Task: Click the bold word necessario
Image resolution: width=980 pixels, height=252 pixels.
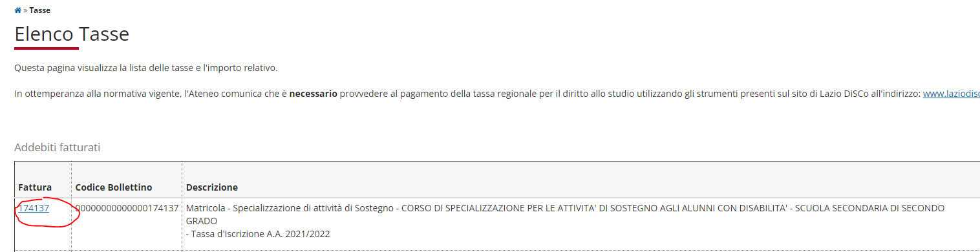Action: (x=313, y=94)
